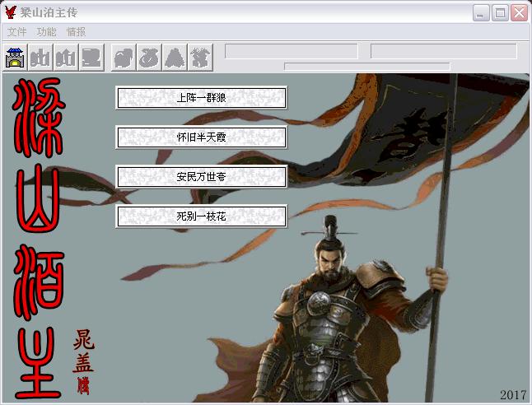This screenshot has width=532, height=405.
Task: Click the grayed signboard-shaped toolbar icon
Action: 91,58
